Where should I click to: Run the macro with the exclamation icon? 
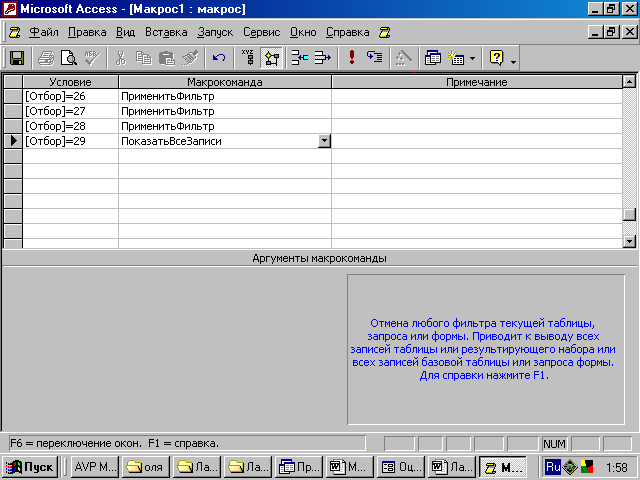coord(351,58)
